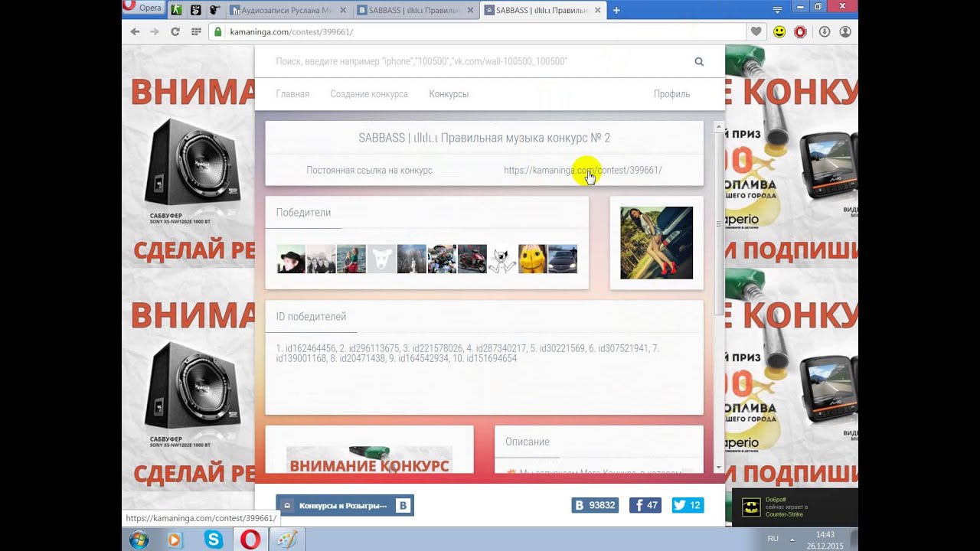980x551 pixels.
Task: Share on VK with 93832 counter
Action: [x=595, y=505]
